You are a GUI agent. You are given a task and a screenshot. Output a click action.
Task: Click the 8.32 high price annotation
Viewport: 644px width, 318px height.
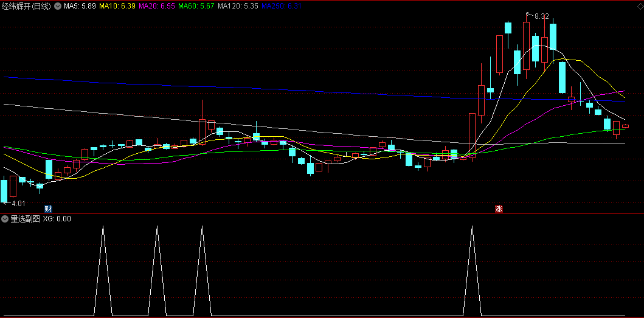541,16
